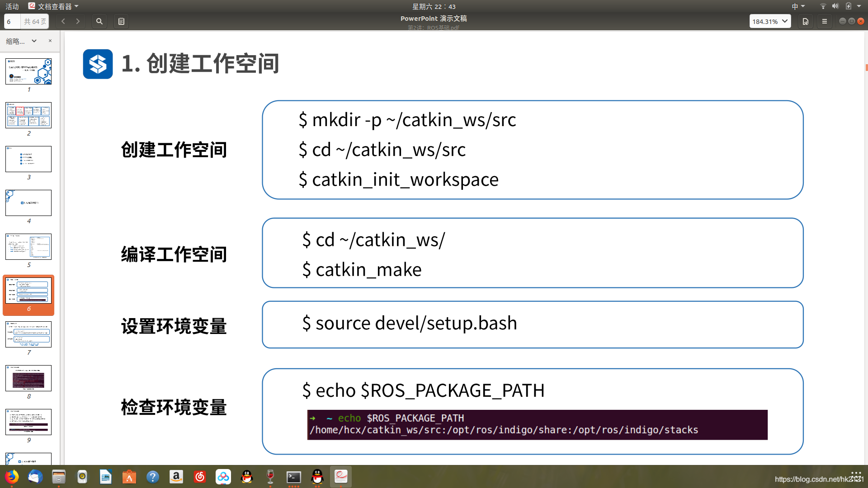Switch to document viewer dock icon
Screen dimensions: 868x488
341,477
